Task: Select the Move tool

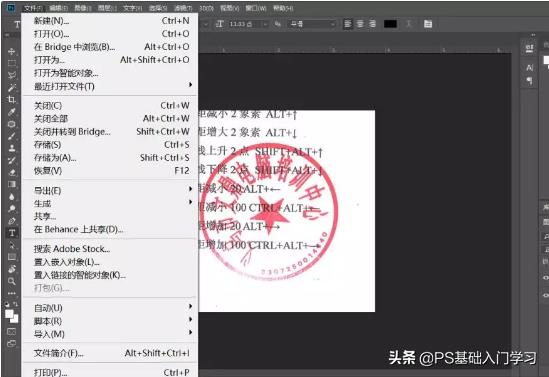Action: point(12,51)
